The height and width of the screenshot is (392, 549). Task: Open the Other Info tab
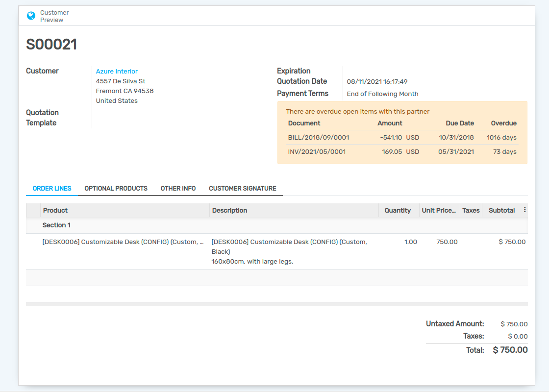point(178,188)
